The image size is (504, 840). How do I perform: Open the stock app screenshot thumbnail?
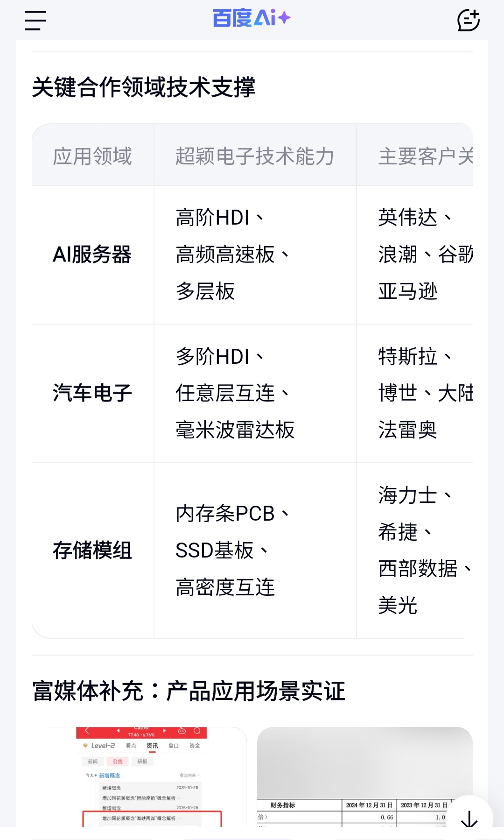pos(139,776)
